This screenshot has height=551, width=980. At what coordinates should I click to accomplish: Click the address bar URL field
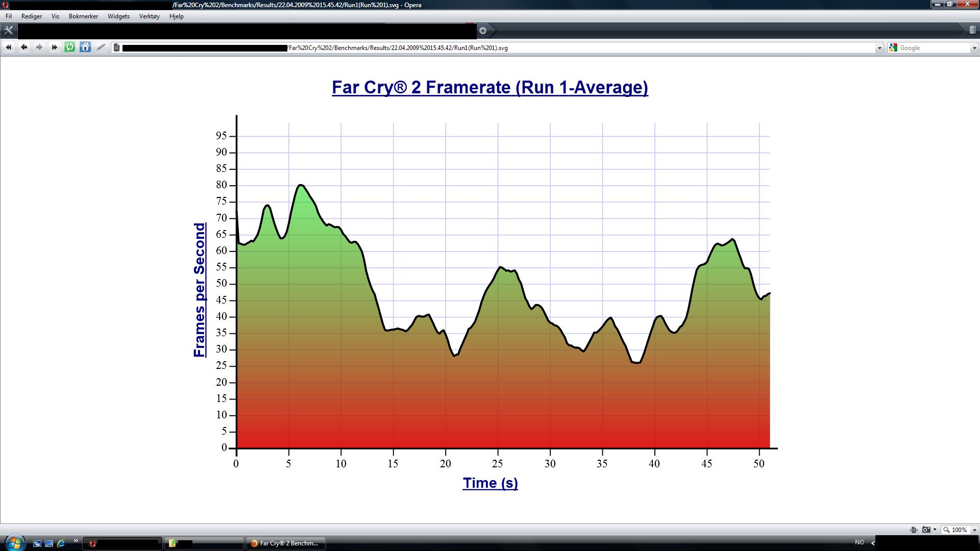pos(498,48)
